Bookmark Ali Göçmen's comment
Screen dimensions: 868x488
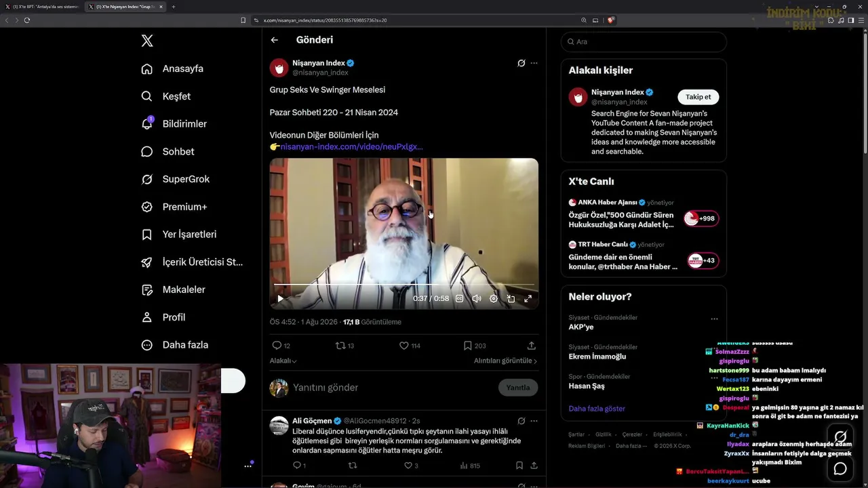pyautogui.click(x=519, y=466)
